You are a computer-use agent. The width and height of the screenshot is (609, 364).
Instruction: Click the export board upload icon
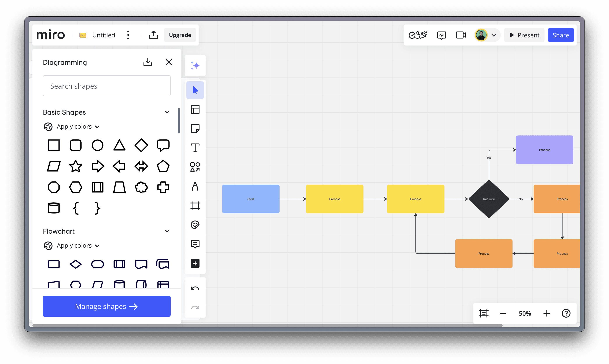[x=153, y=35]
